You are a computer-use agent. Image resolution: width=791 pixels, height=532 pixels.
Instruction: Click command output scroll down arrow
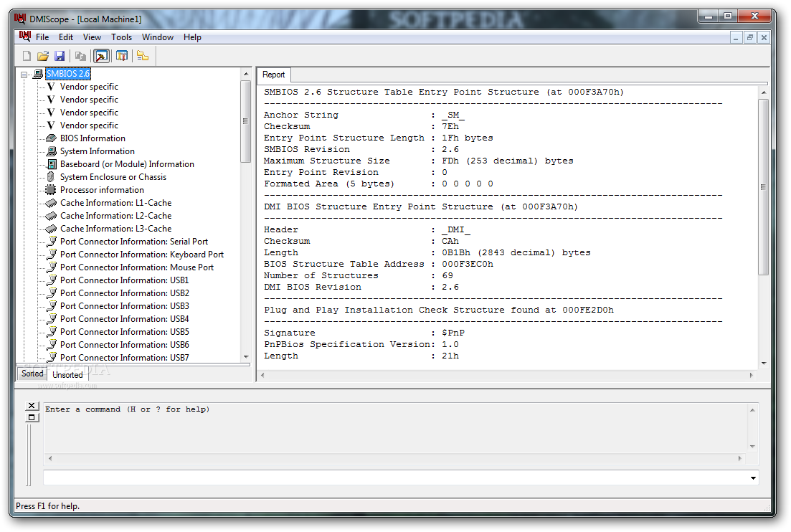click(x=753, y=446)
